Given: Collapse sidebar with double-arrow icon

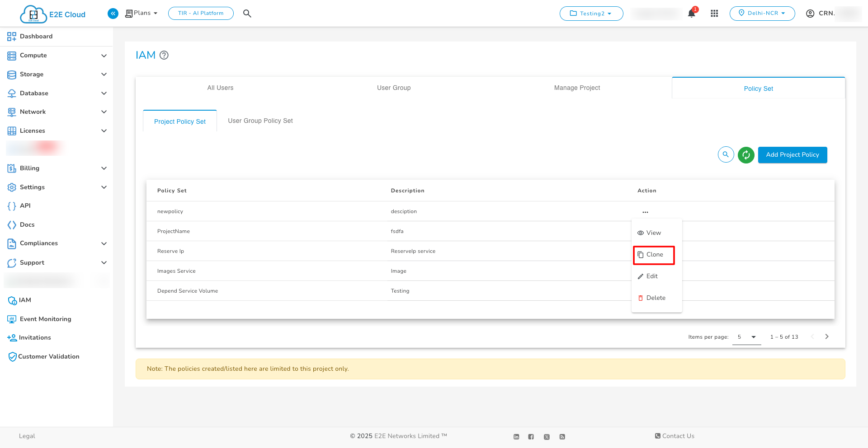Looking at the screenshot, I should click(x=113, y=14).
